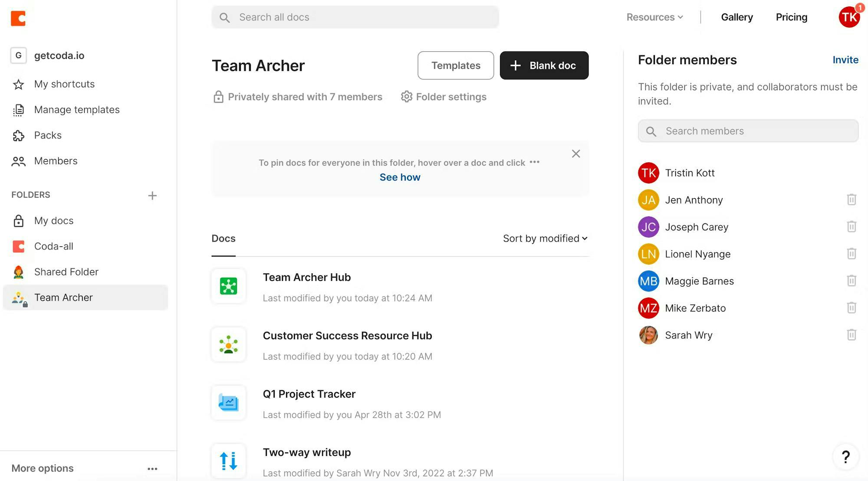Screen dimensions: 868x481
Task: Open Folder settings
Action: pos(444,97)
